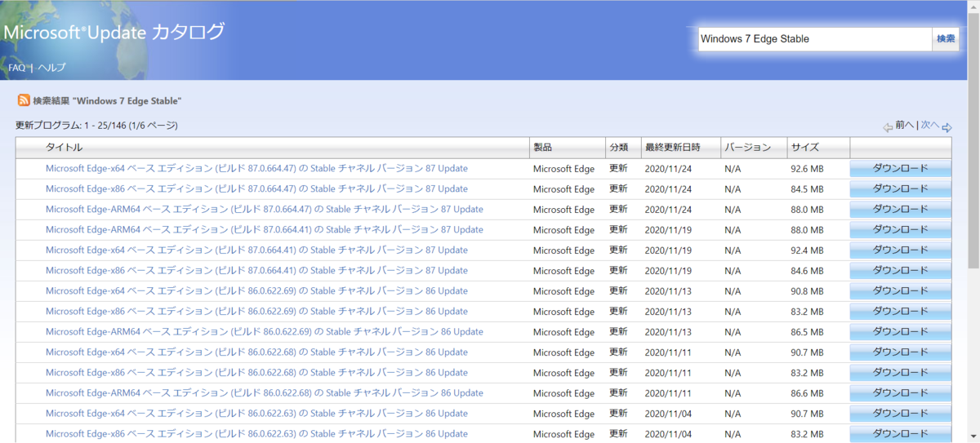Sort by the 製品 column header
This screenshot has height=443, width=980.
(x=542, y=148)
